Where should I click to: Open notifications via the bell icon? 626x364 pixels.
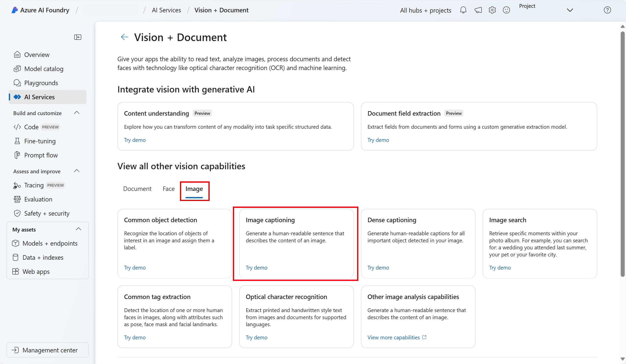[463, 10]
